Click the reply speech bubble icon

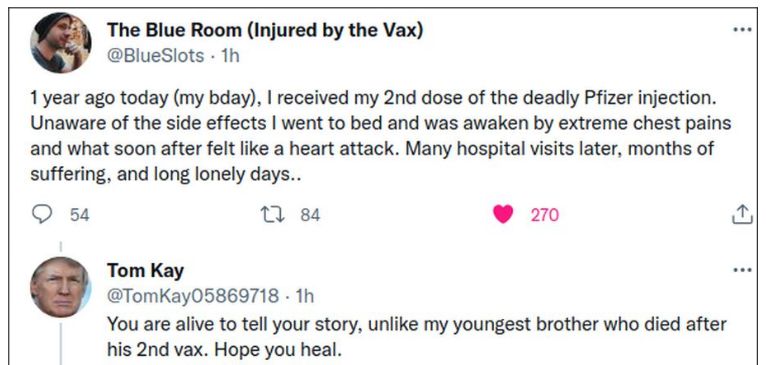pos(42,215)
